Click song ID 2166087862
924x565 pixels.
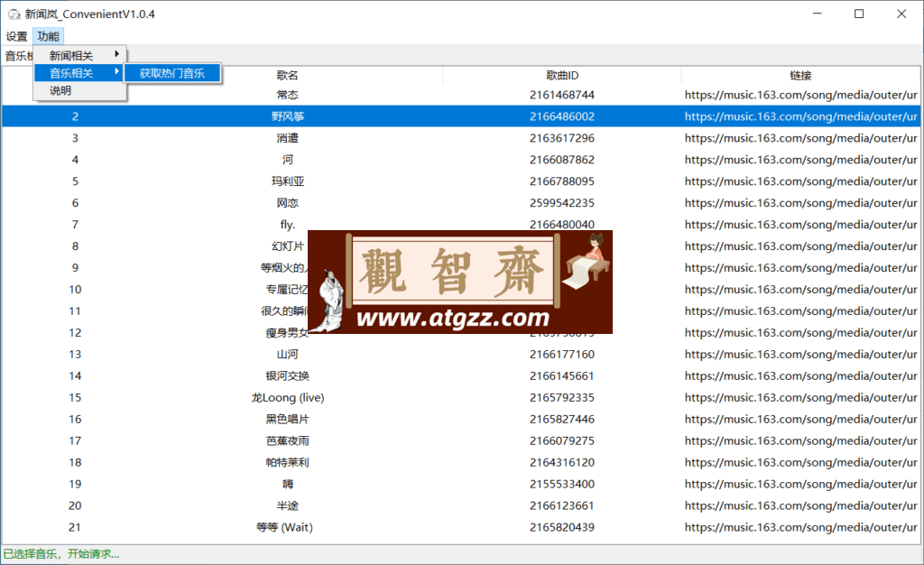point(562,160)
